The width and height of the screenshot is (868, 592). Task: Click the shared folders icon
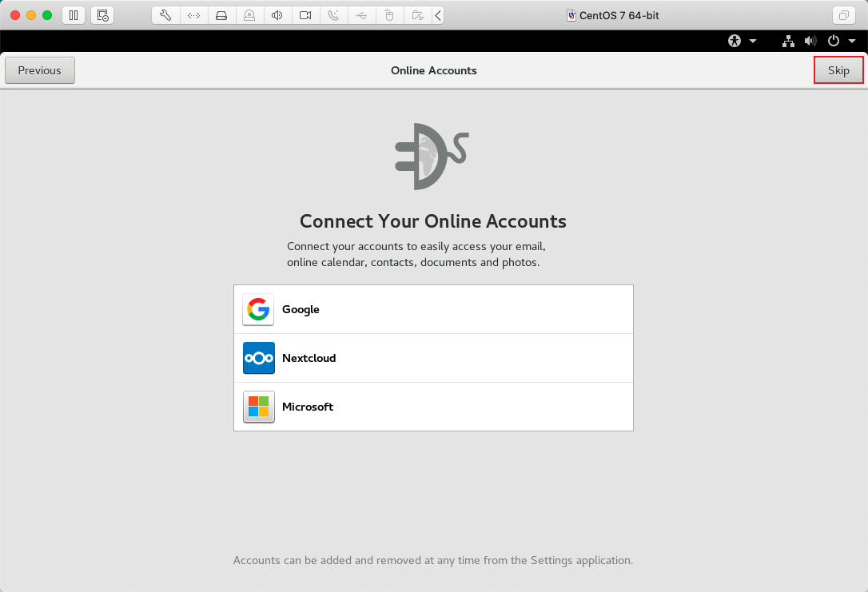418,15
